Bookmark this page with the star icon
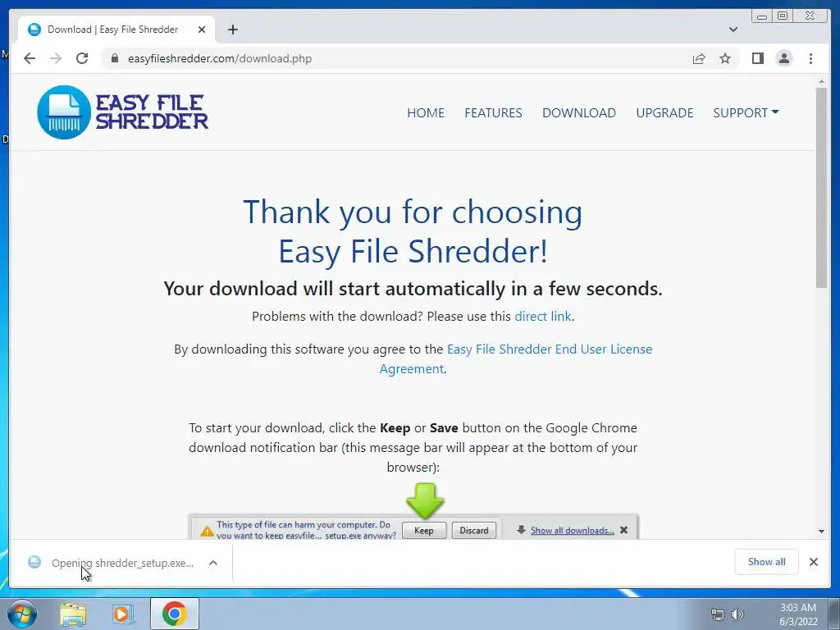Viewport: 840px width, 630px height. [x=725, y=58]
